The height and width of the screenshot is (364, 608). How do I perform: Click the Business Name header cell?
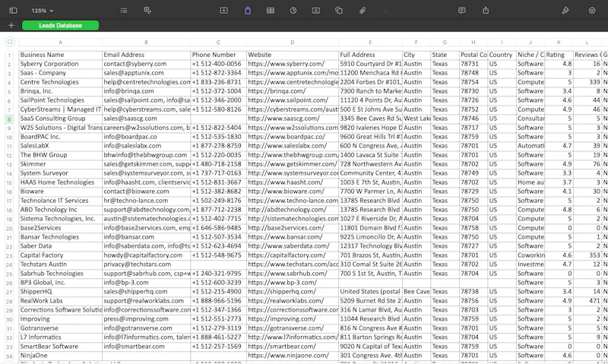pos(61,55)
